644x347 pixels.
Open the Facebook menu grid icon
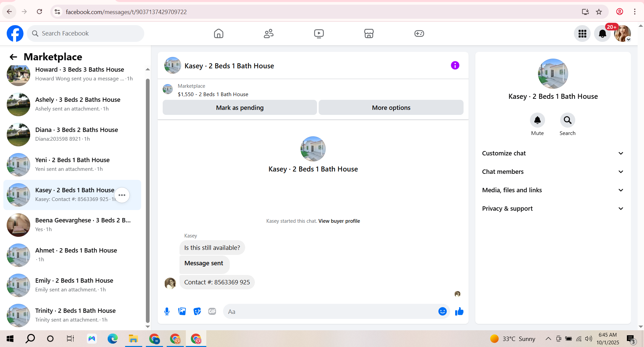tap(582, 33)
